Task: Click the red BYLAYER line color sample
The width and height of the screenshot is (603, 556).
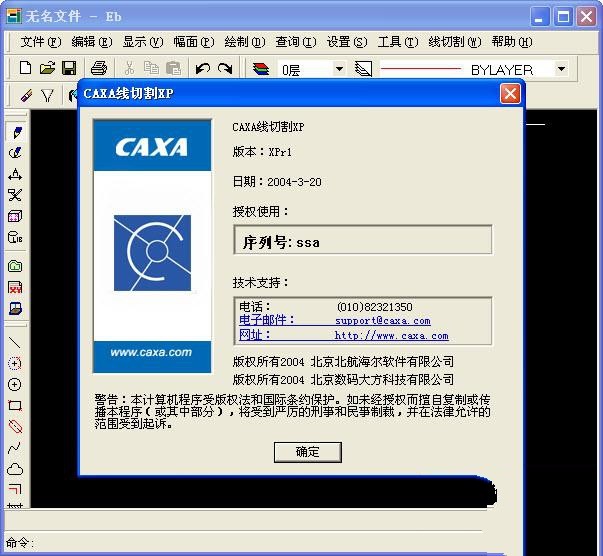Action: pos(421,69)
